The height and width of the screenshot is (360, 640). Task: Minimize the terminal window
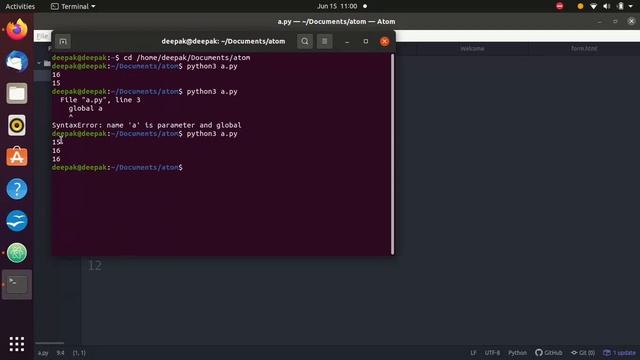pyautogui.click(x=347, y=41)
